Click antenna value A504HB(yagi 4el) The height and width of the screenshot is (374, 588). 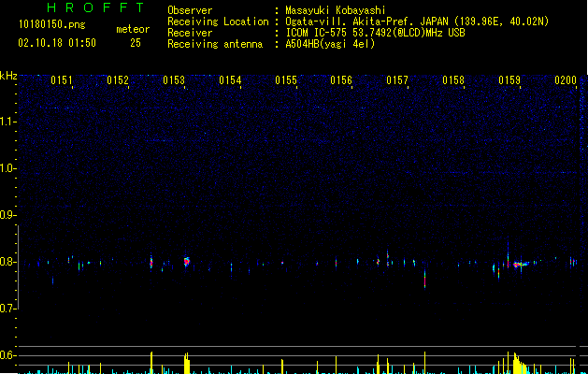click(330, 44)
